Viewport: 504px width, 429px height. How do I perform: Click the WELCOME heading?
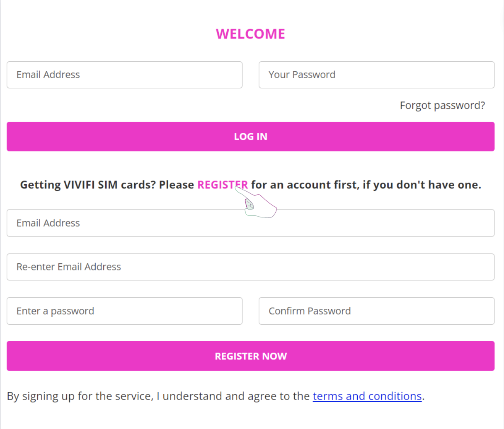[x=250, y=34]
